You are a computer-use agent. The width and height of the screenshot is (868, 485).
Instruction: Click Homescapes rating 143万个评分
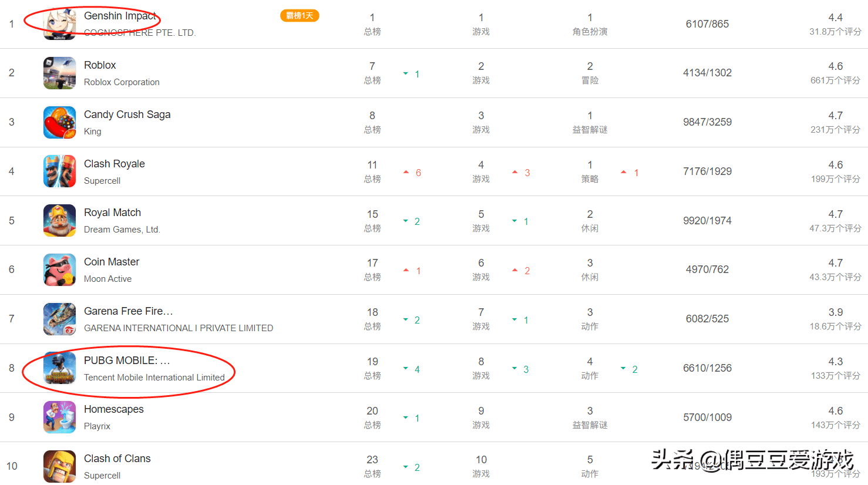835,425
